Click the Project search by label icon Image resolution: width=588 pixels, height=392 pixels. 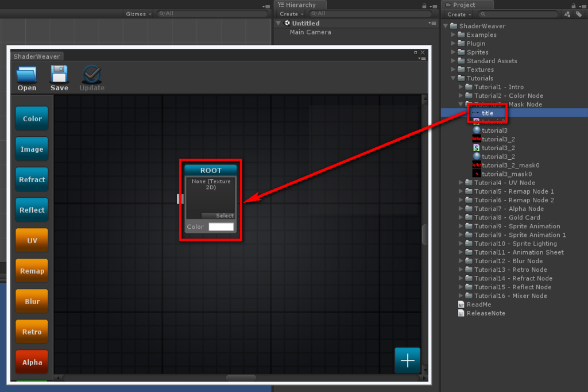(579, 14)
